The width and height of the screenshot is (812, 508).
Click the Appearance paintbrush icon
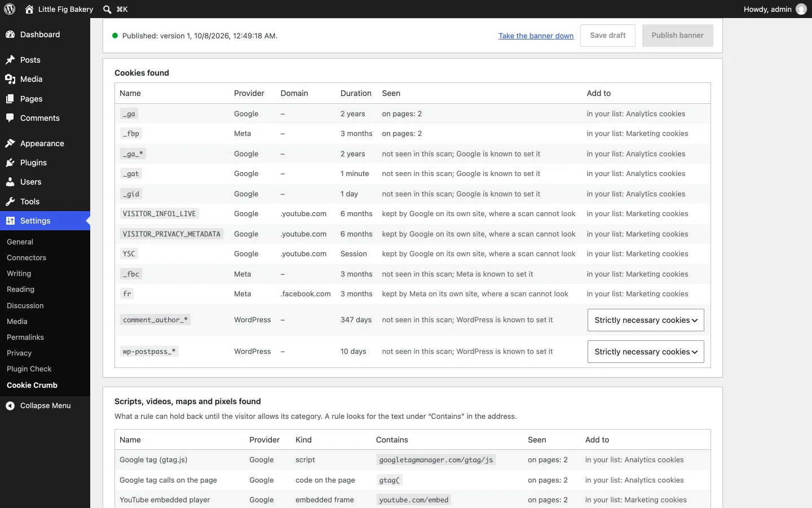click(10, 143)
